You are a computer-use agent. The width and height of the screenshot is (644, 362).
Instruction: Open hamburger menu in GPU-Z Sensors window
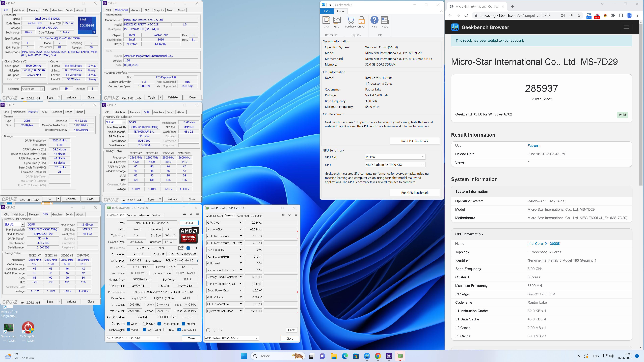point(296,215)
